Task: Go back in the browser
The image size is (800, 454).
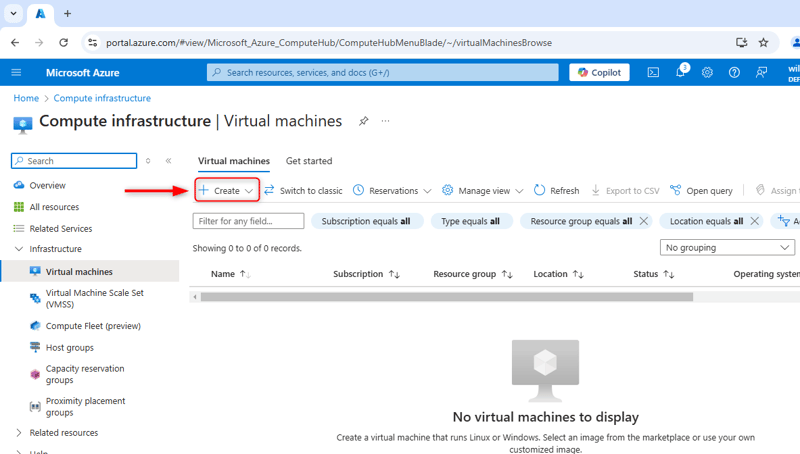Action: click(x=15, y=43)
